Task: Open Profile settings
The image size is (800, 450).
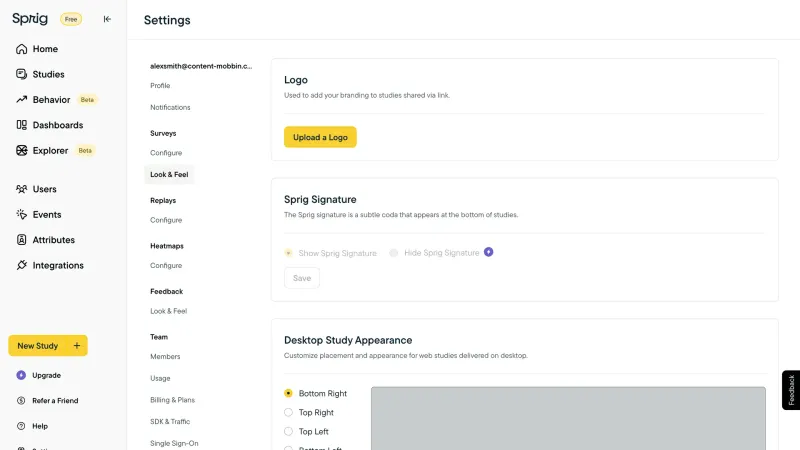Action: click(x=160, y=86)
